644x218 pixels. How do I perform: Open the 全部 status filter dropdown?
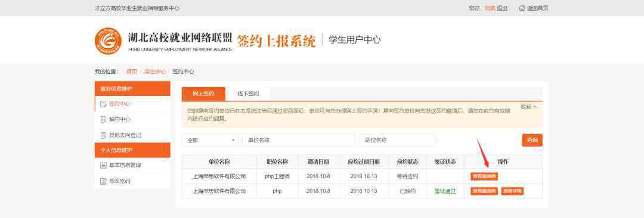pos(210,140)
